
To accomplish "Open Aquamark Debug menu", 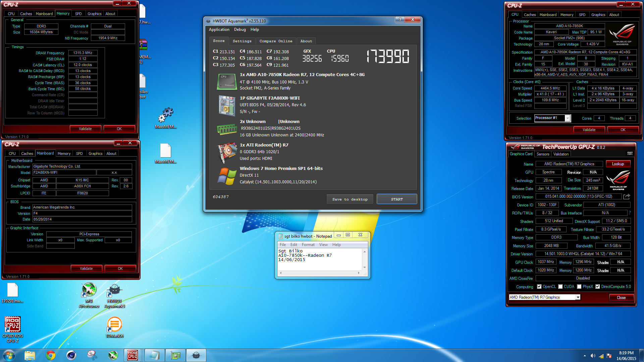I will pyautogui.click(x=240, y=29).
